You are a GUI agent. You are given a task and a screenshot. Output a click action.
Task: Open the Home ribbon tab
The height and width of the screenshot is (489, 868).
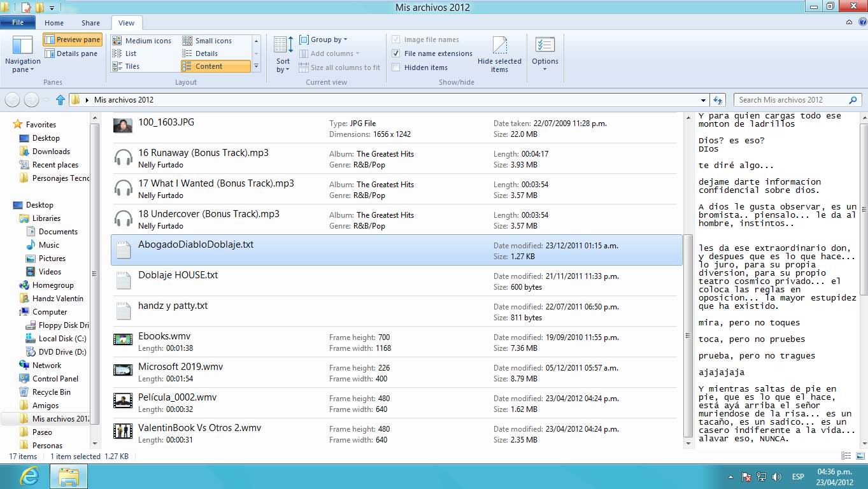point(54,23)
